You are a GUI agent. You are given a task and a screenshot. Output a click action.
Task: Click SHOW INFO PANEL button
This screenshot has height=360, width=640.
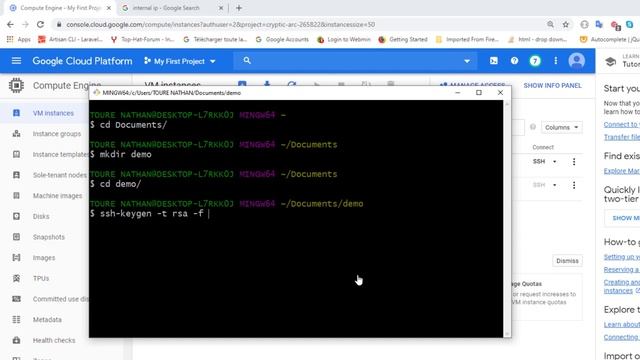(552, 85)
